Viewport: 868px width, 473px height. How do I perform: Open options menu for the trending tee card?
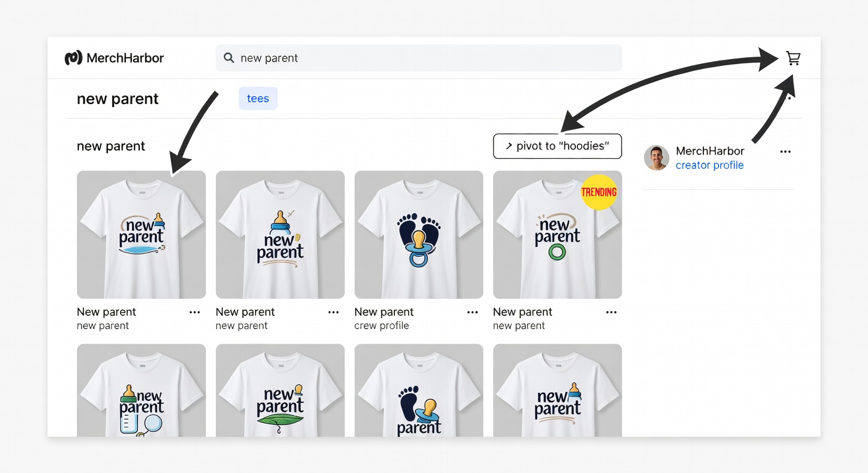coord(611,312)
